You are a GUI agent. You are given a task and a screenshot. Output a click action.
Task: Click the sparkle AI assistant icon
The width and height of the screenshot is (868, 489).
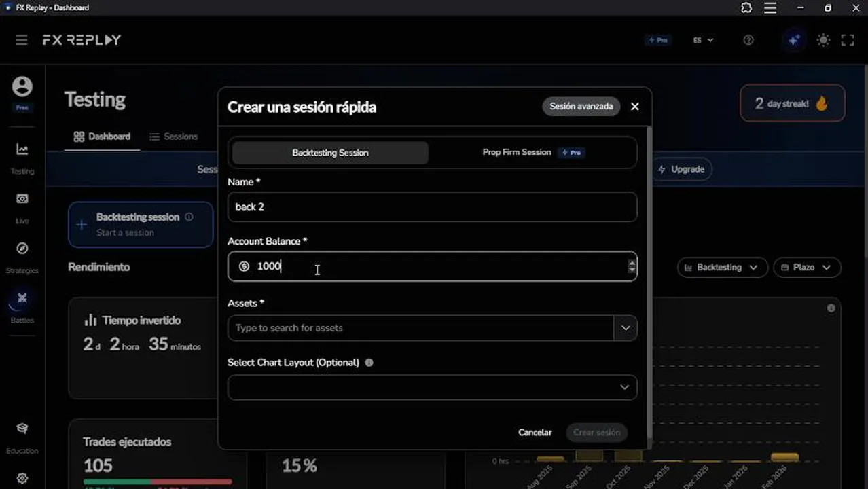pos(793,40)
